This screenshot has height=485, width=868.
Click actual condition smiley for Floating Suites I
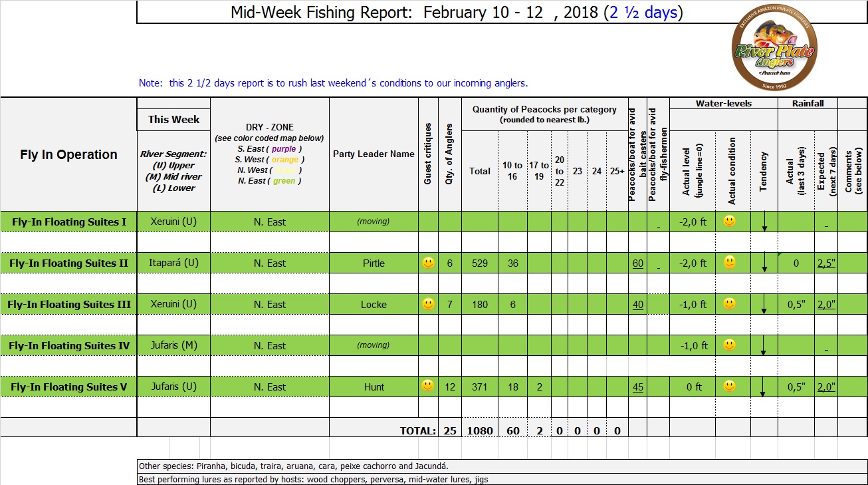[x=730, y=221]
